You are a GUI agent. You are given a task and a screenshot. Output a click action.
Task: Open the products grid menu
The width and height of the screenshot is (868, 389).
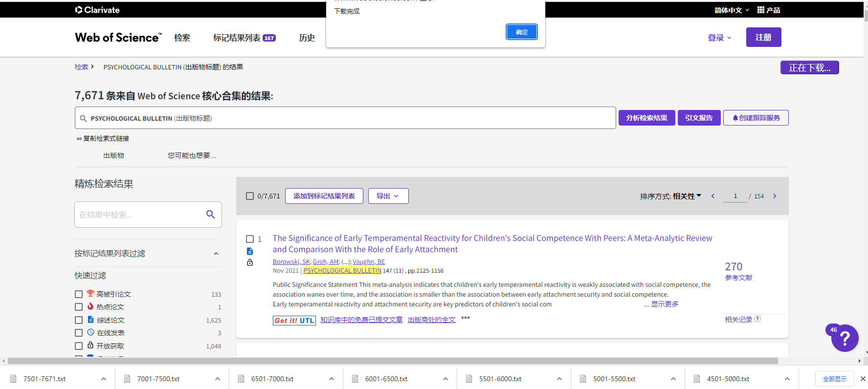pos(769,10)
